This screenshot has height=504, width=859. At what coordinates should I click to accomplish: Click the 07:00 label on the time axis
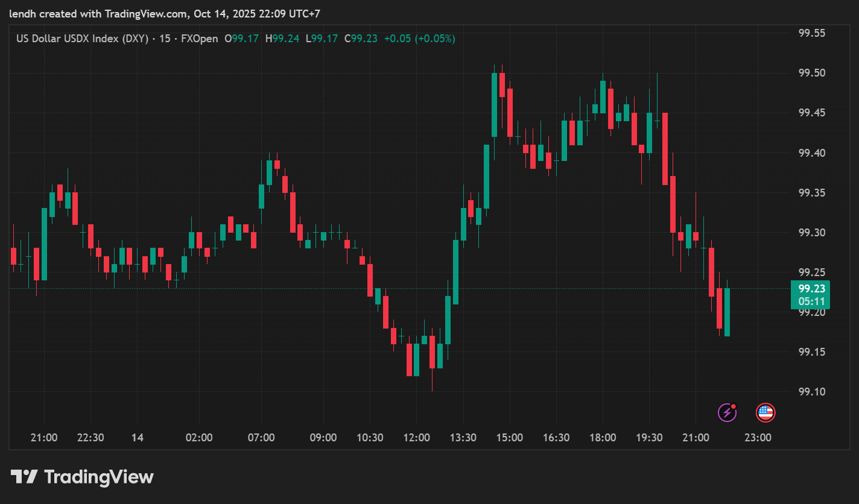coord(261,438)
